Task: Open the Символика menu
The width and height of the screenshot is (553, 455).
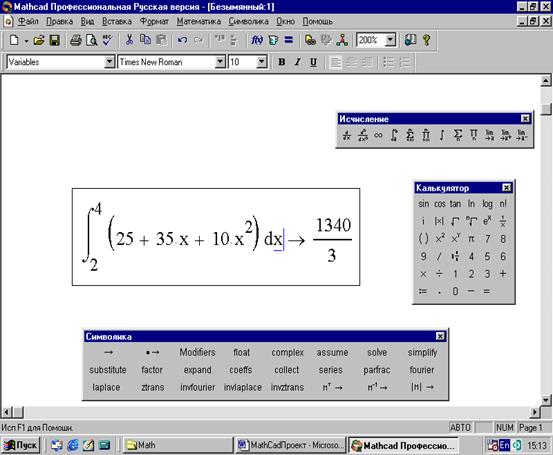Action: tap(248, 22)
